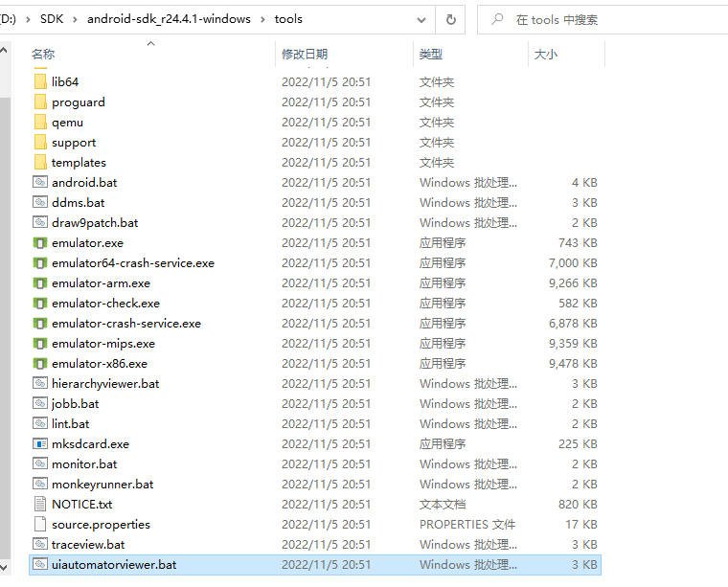Image resolution: width=728 pixels, height=587 pixels.
Task: Click the traceview.bat file icon
Action: (40, 544)
